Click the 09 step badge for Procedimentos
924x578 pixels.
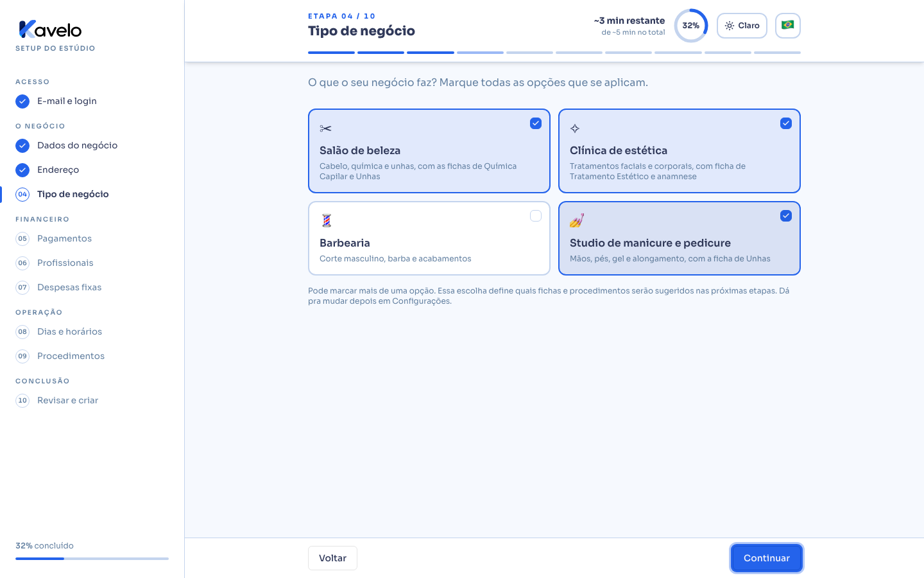click(x=22, y=356)
